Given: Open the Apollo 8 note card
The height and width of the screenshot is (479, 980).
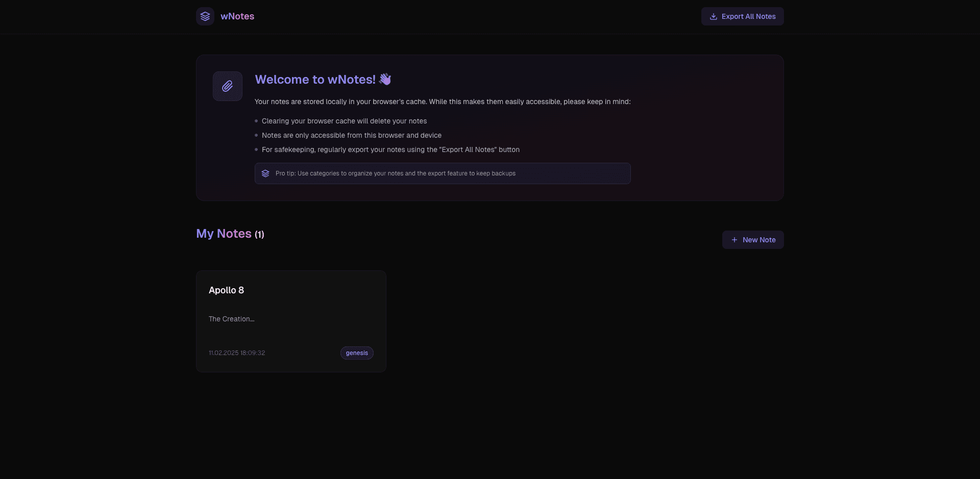Looking at the screenshot, I should click(x=291, y=321).
